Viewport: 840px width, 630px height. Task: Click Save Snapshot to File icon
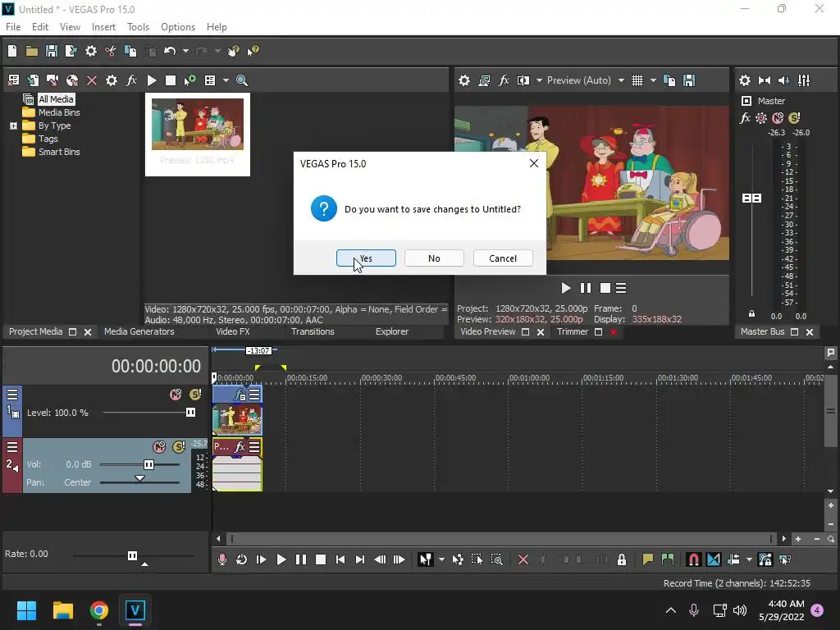[689, 80]
